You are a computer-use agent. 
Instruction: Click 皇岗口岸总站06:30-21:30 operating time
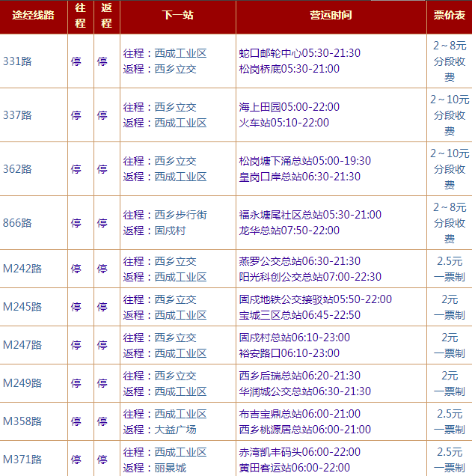pyautogui.click(x=300, y=177)
